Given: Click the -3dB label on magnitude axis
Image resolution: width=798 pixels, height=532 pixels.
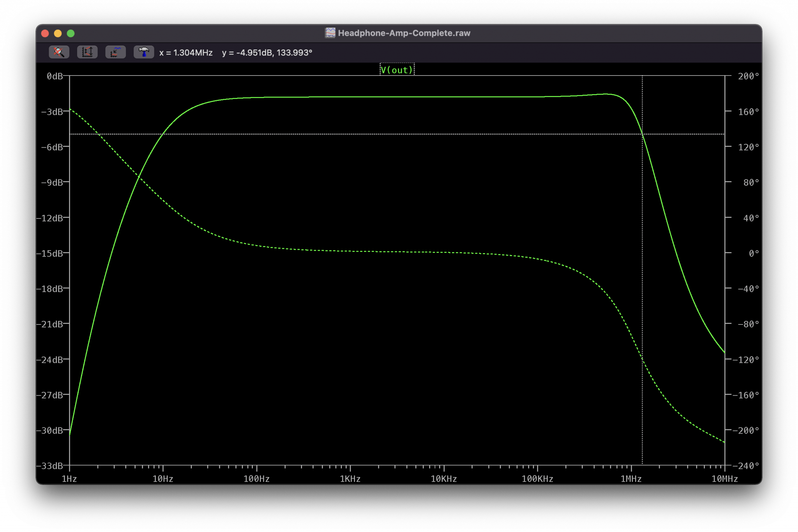Looking at the screenshot, I should (x=52, y=112).
